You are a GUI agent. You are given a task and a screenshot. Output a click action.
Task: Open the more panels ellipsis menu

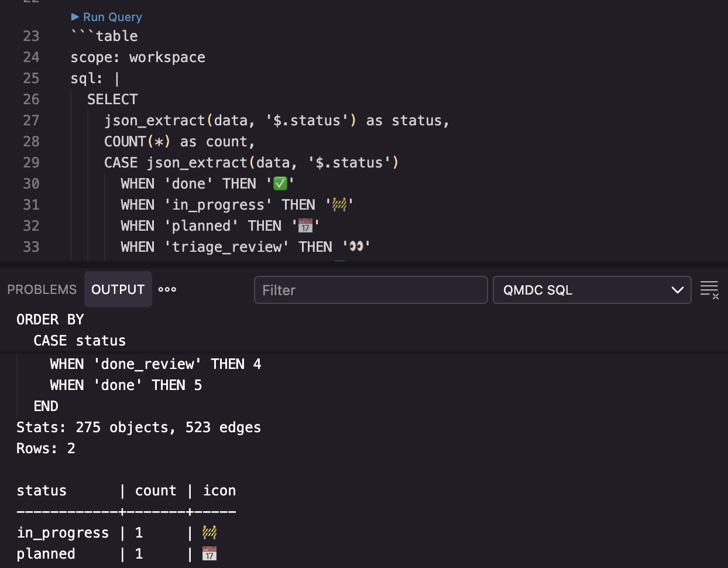(167, 290)
